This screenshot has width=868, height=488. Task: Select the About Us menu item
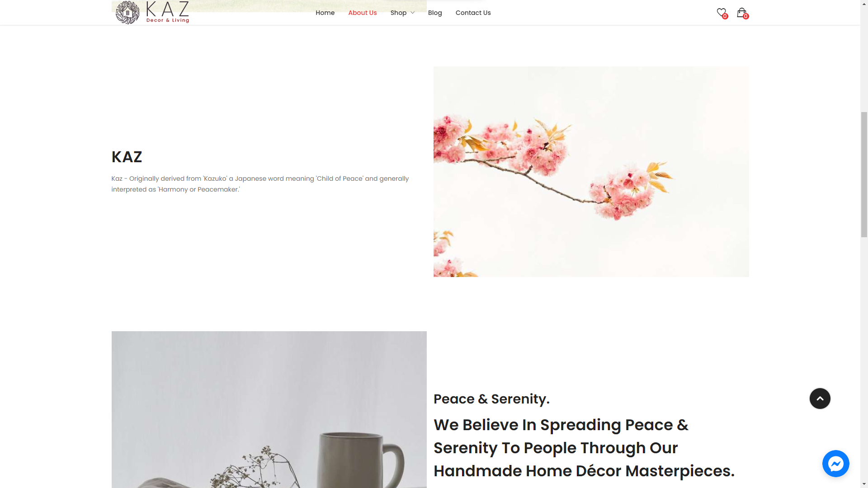[x=362, y=13]
